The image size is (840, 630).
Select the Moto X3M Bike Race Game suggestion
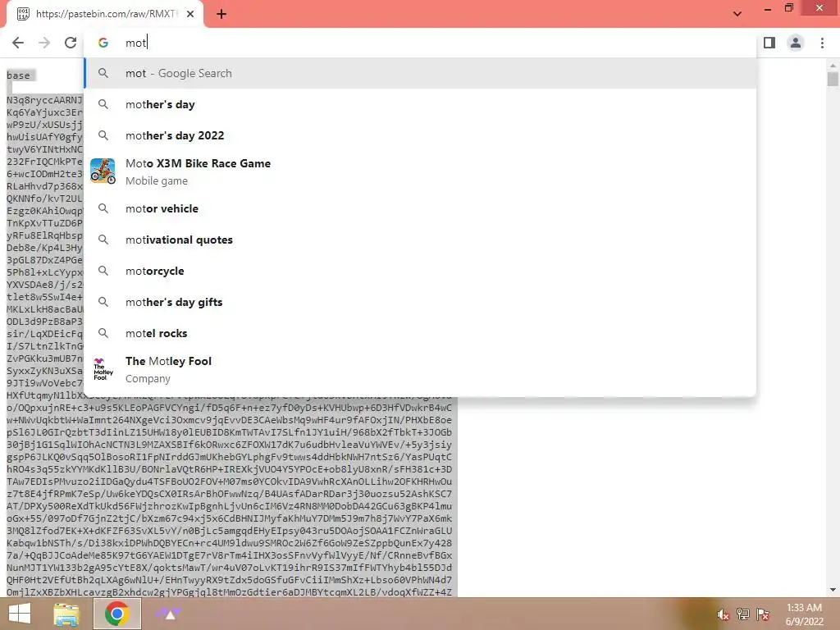point(421,171)
